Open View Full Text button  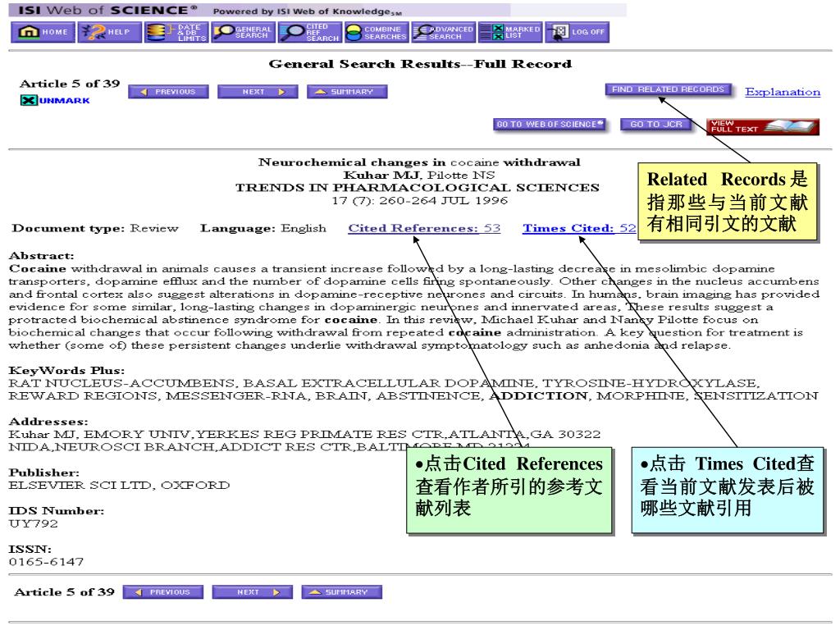coord(763,126)
